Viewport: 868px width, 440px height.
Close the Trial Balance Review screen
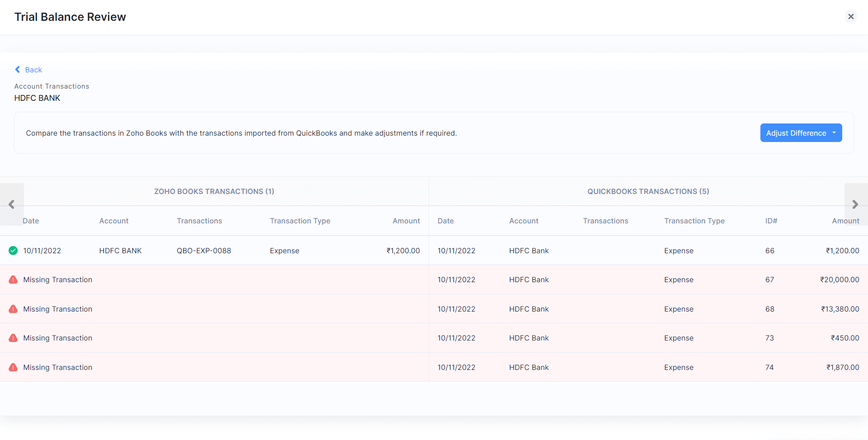(851, 17)
